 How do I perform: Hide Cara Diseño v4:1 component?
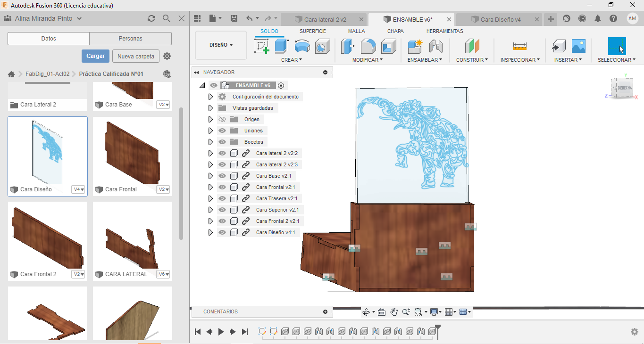tap(222, 232)
